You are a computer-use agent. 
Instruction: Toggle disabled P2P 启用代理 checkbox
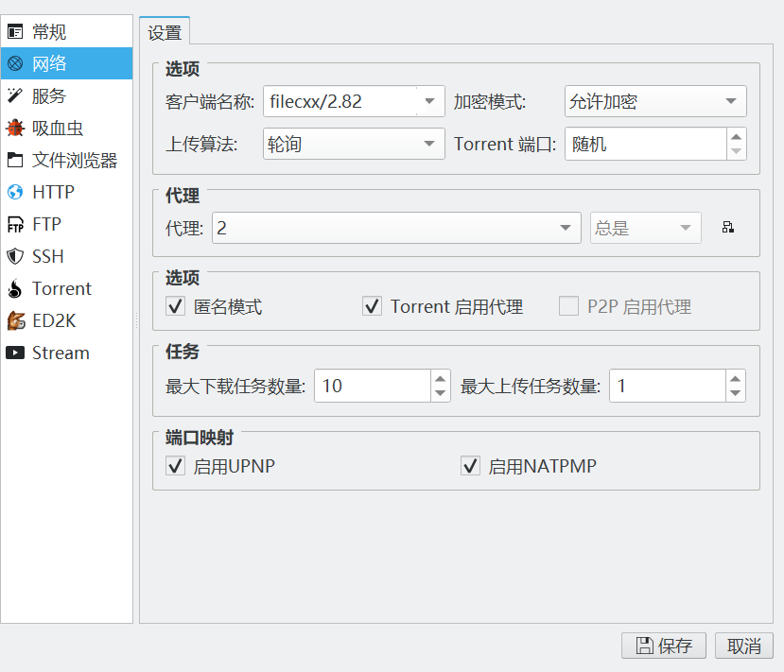click(x=568, y=306)
